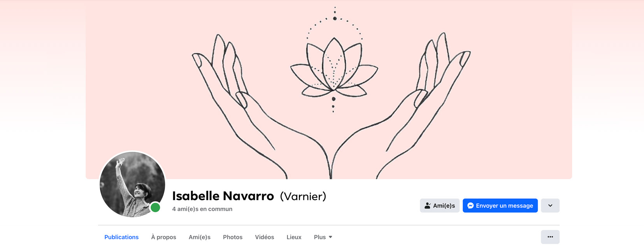This screenshot has width=644, height=247.
Task: View the 4 ami(e)s en commun link
Action: [x=202, y=209]
